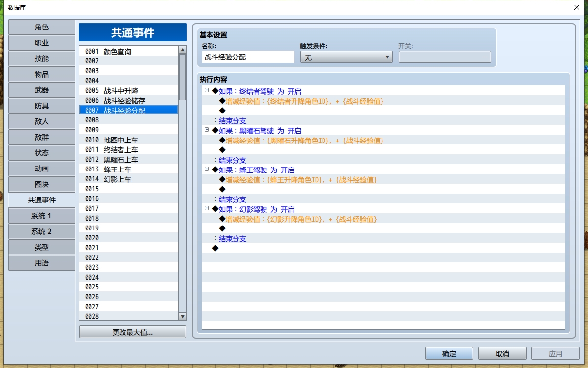Viewport: 588px width, 368px height.
Task: Select 结束分支 under 幻影驾驶 branch
Action: (383, 238)
